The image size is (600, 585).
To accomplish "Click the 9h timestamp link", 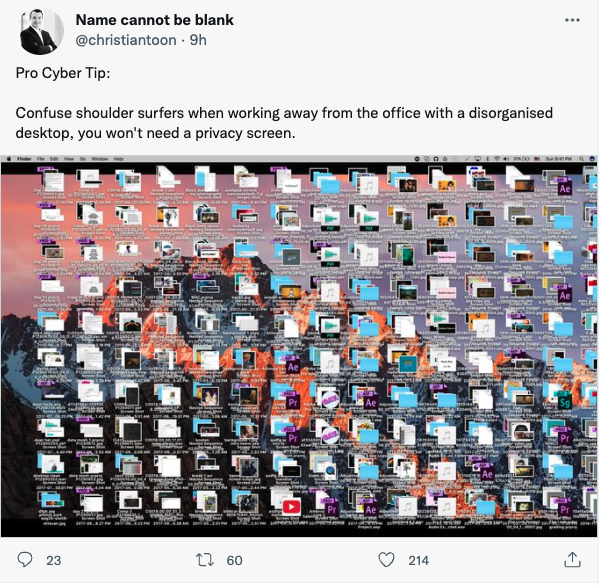I will 198,40.
